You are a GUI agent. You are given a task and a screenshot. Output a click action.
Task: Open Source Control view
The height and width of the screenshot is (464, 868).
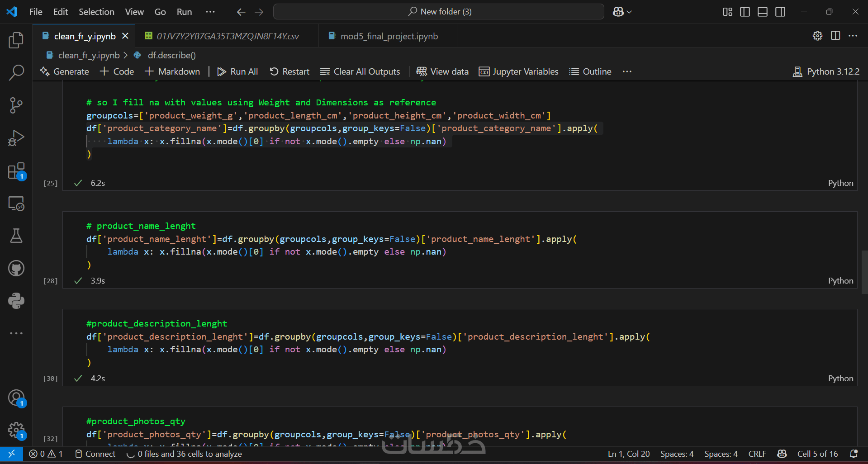[16, 105]
